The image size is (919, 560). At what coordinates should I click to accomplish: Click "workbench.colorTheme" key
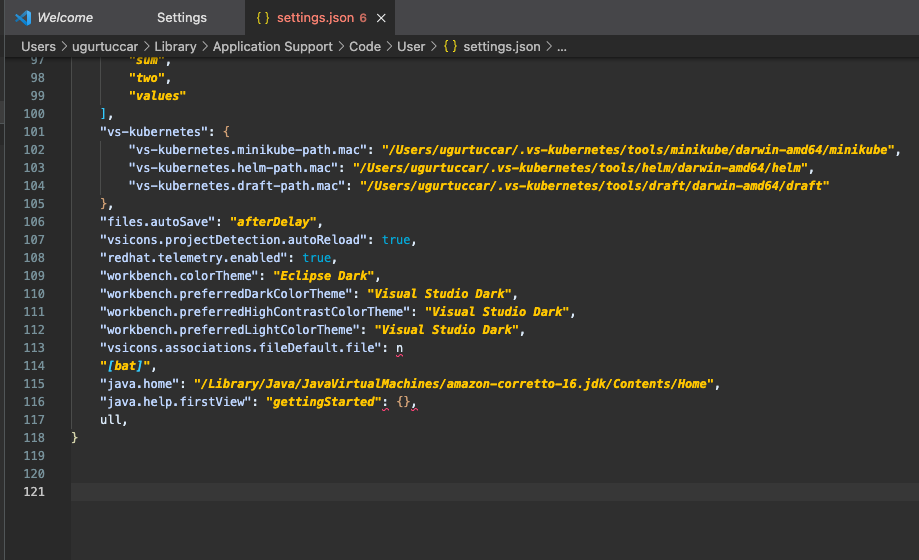179,276
